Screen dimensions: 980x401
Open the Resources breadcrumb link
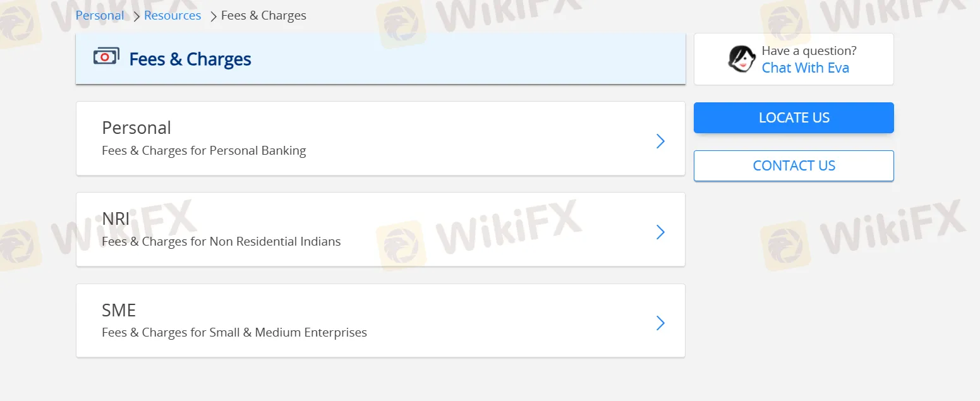(172, 15)
